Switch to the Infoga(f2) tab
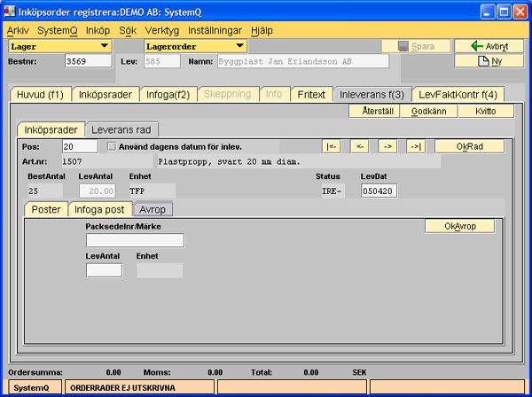This screenshot has height=397, width=532. 168,94
